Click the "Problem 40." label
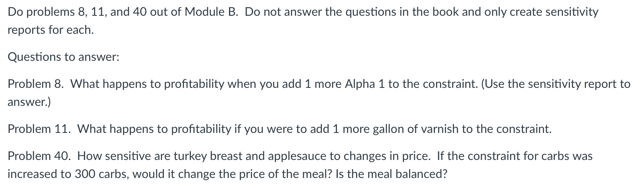Viewport: 644px width, 190px height. point(39,156)
